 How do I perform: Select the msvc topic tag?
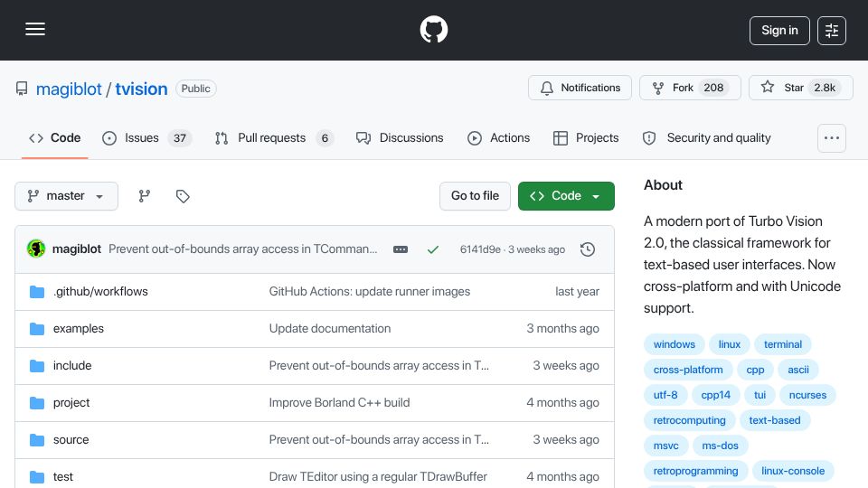[666, 446]
